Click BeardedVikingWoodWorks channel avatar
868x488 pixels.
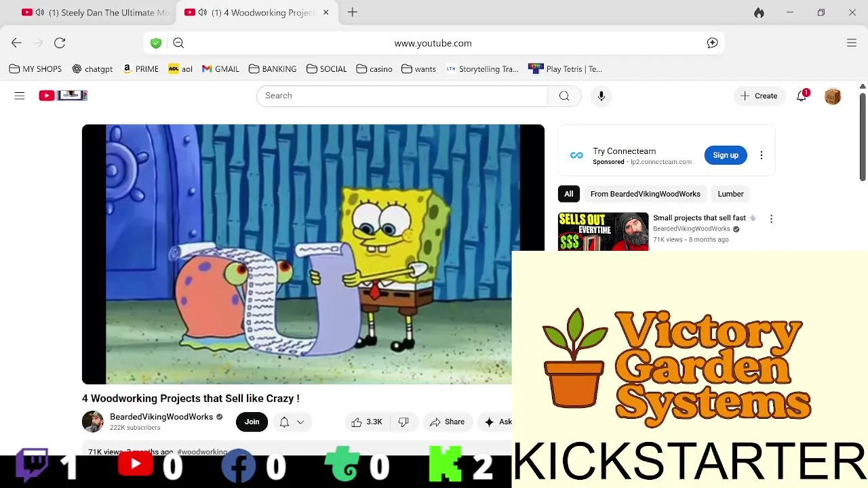click(x=93, y=421)
